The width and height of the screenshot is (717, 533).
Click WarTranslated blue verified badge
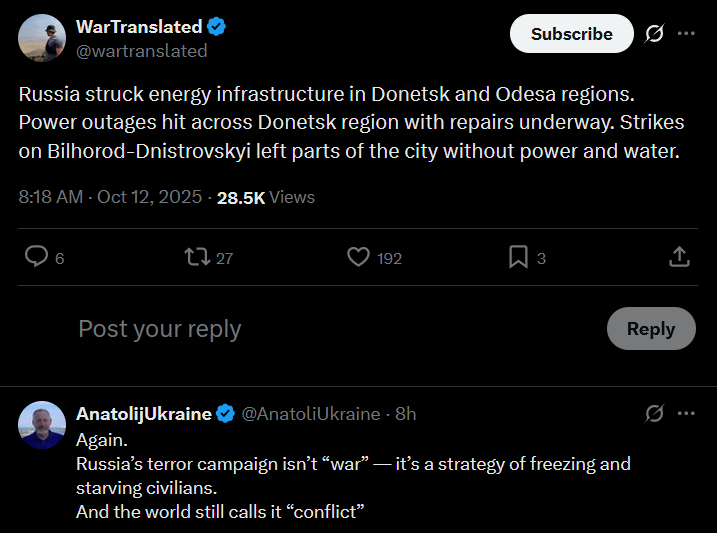(216, 27)
